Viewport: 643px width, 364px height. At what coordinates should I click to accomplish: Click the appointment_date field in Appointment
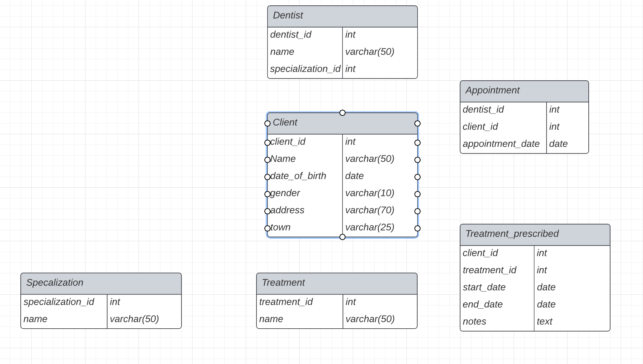click(501, 144)
